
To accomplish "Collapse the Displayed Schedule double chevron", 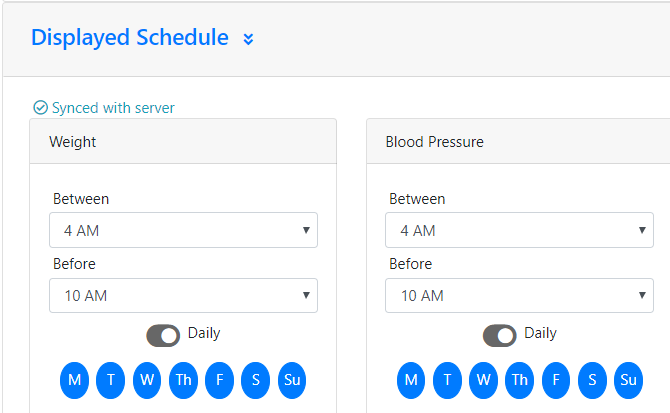I will (x=248, y=39).
